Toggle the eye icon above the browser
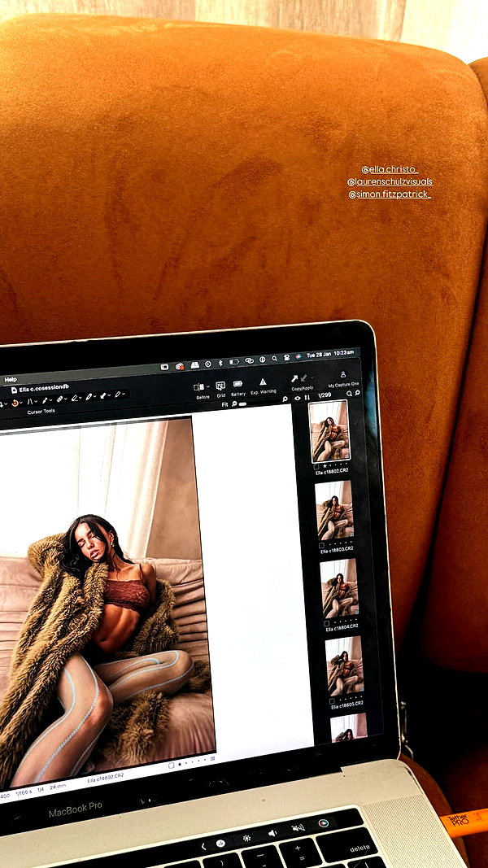Screen dimensions: 488x868 point(298,398)
